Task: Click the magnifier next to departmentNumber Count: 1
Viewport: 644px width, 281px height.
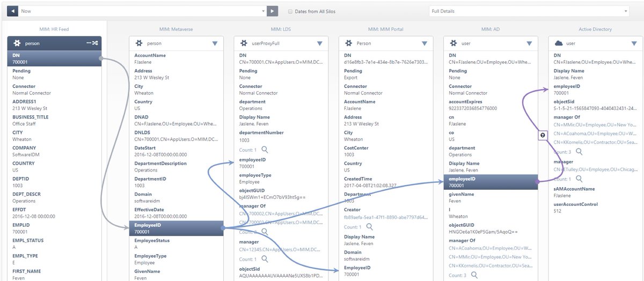Action: tap(265, 150)
